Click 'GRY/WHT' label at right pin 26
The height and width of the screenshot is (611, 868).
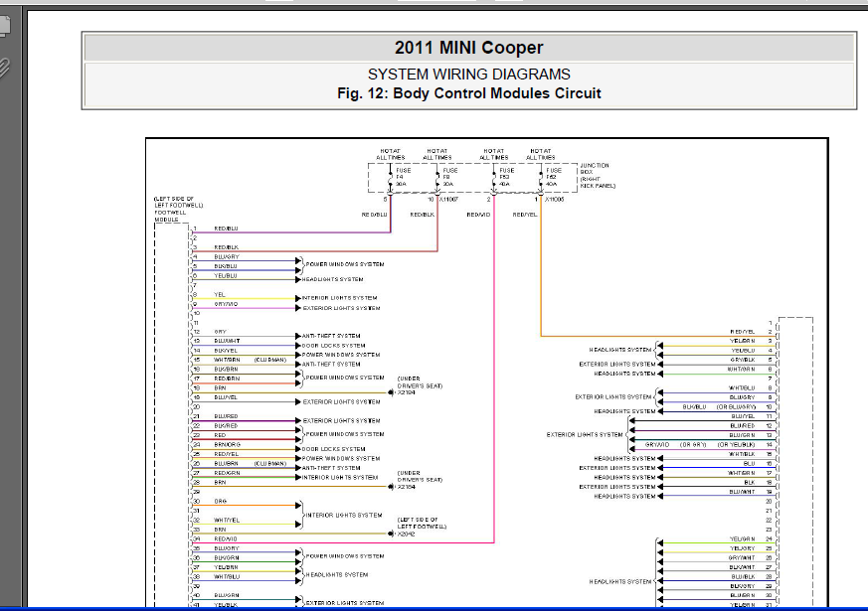tap(742, 558)
